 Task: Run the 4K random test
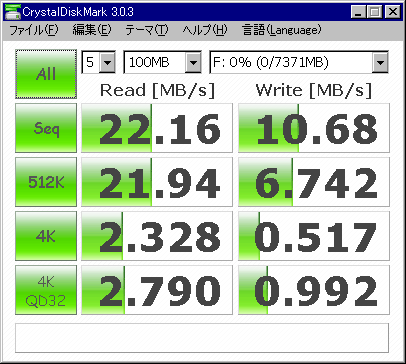pos(46,236)
